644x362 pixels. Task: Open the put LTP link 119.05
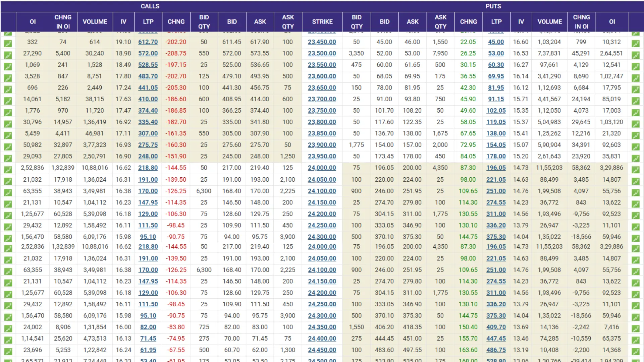(496, 122)
